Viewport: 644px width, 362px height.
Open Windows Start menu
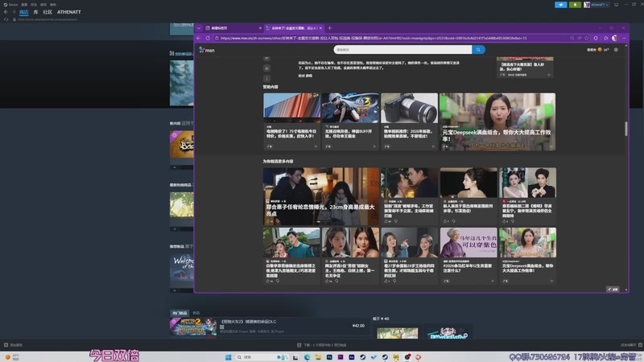pos(229,357)
